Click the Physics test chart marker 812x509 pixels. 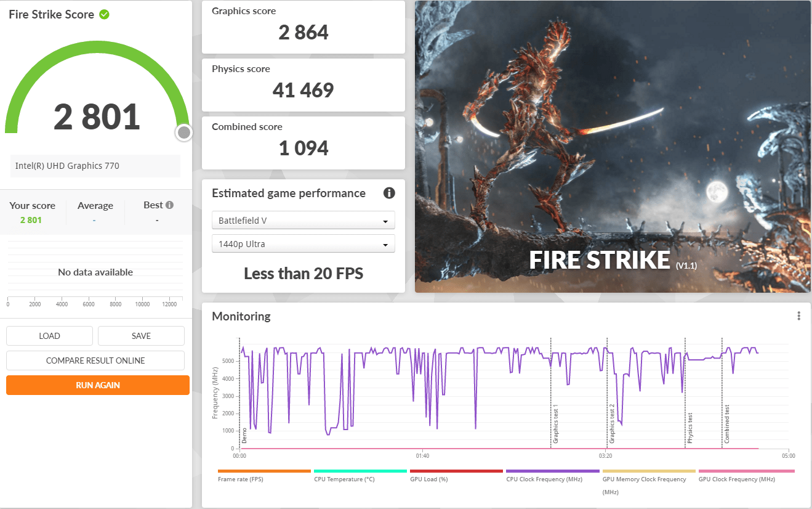tap(690, 428)
